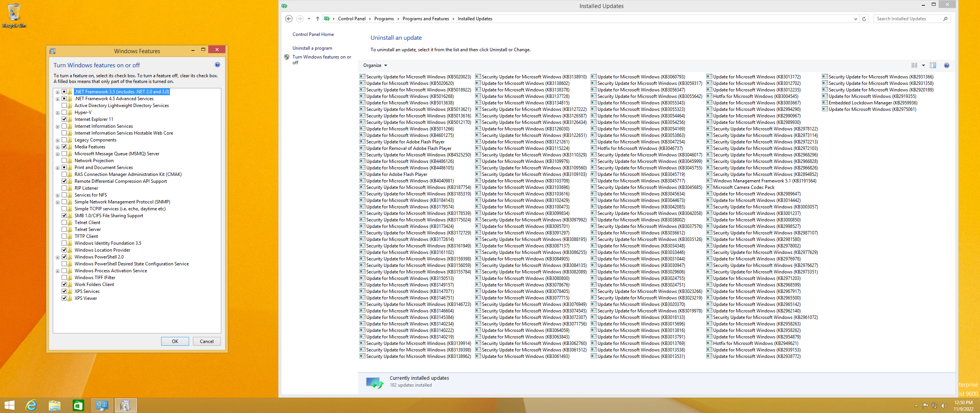Image resolution: width=980 pixels, height=413 pixels.
Task: Change the view of the updates list
Action: (x=914, y=65)
